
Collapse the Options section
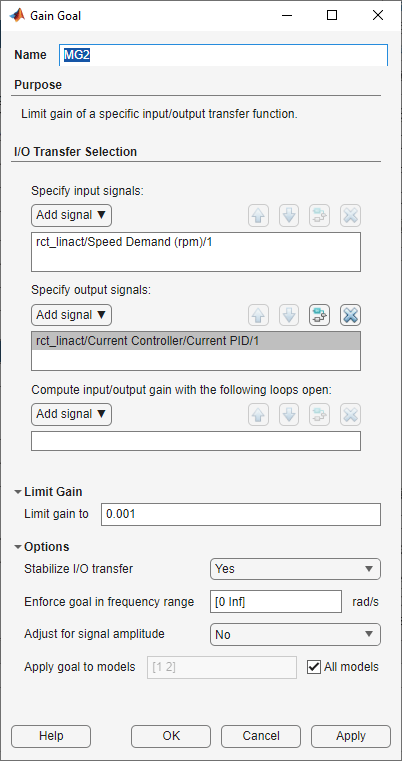[18, 547]
